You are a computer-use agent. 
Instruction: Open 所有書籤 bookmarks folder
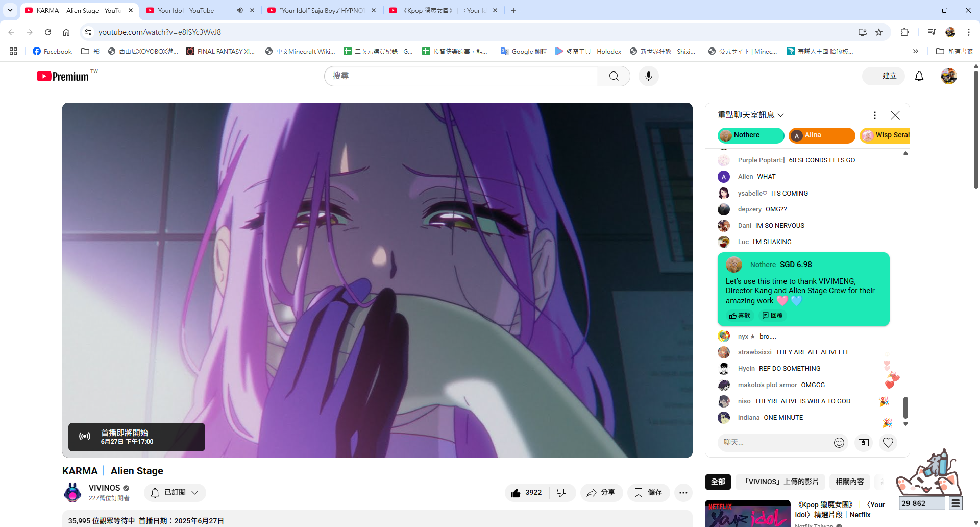(x=954, y=51)
